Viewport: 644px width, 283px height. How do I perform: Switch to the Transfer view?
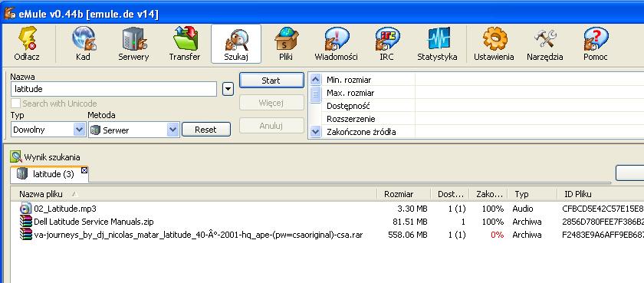(185, 44)
